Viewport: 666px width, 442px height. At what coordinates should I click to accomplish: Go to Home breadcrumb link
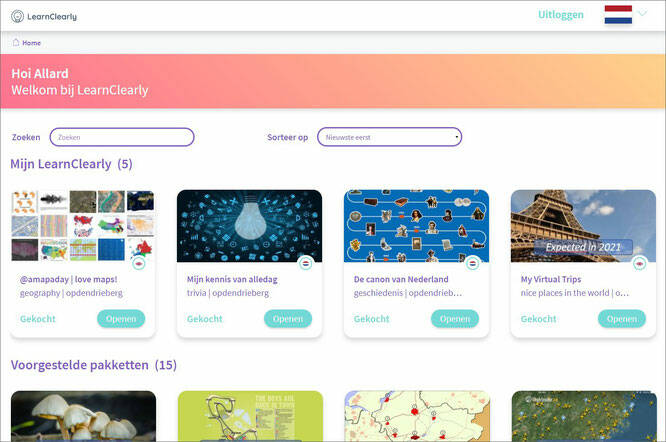click(x=31, y=43)
